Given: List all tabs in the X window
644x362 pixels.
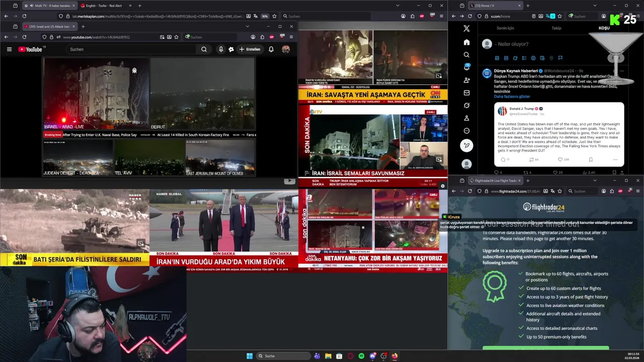Looking at the screenshot, I should pyautogui.click(x=595, y=6).
